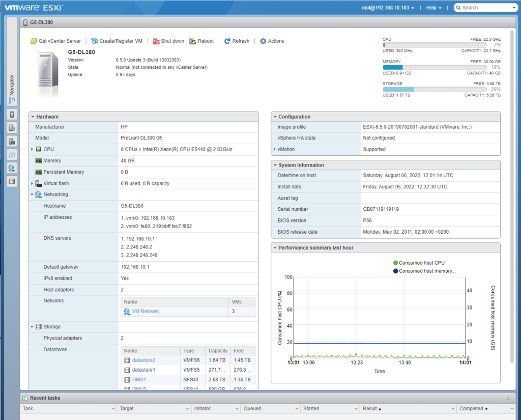Open the root@192.168.10.183 user dropdown
Viewport: 521px width, 420px height.
[x=388, y=8]
